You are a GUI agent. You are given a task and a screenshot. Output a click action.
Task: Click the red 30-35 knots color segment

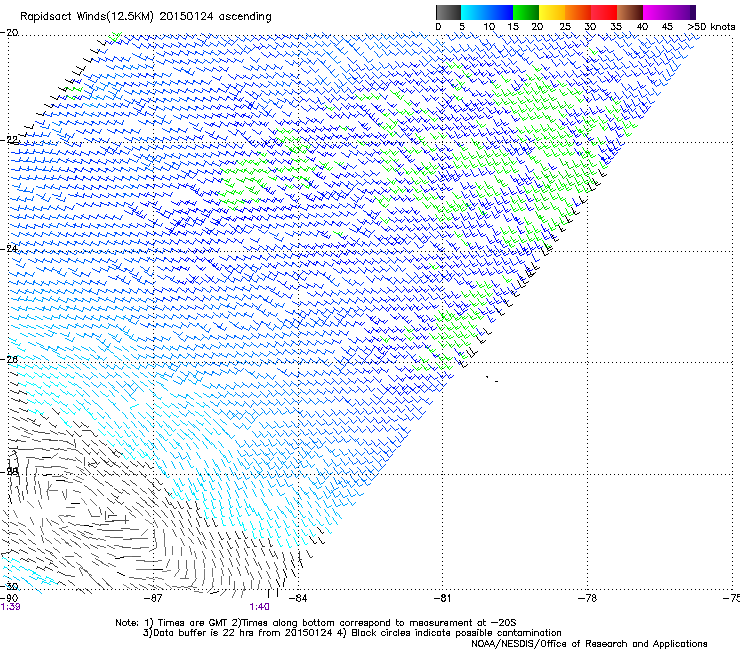pos(604,12)
